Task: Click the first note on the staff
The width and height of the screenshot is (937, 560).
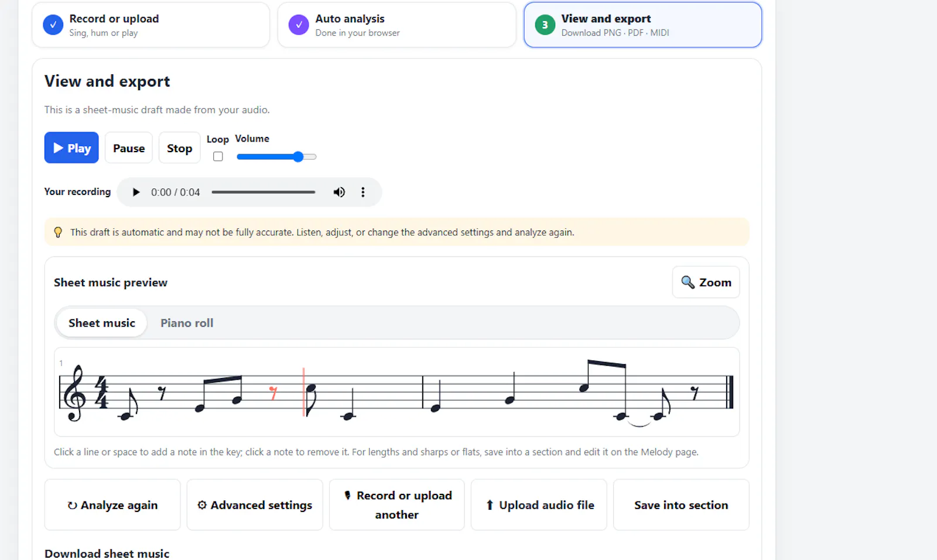Action: click(125, 417)
